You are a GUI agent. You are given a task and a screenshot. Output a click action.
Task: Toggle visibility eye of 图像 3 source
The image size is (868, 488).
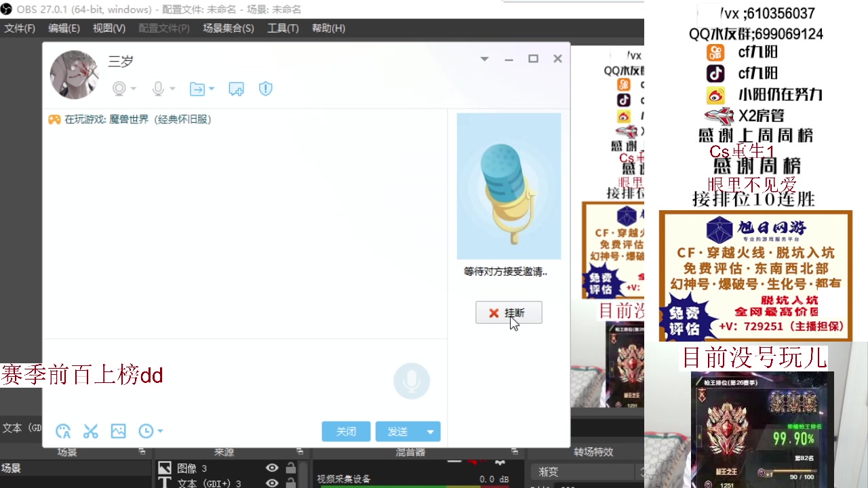coord(272,468)
